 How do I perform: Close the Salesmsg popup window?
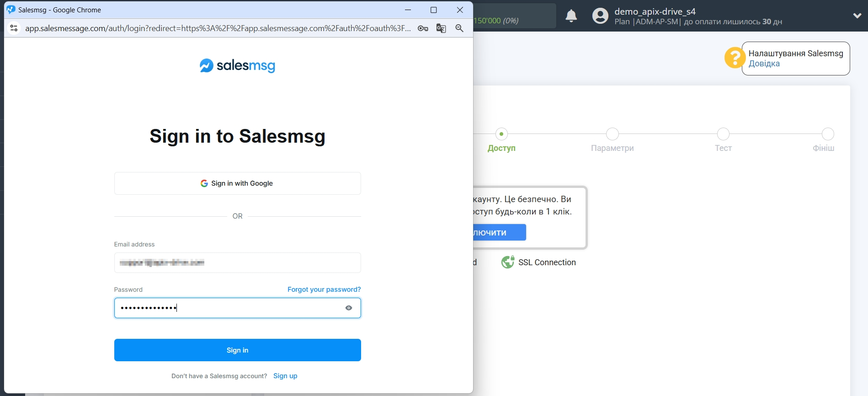(x=460, y=10)
